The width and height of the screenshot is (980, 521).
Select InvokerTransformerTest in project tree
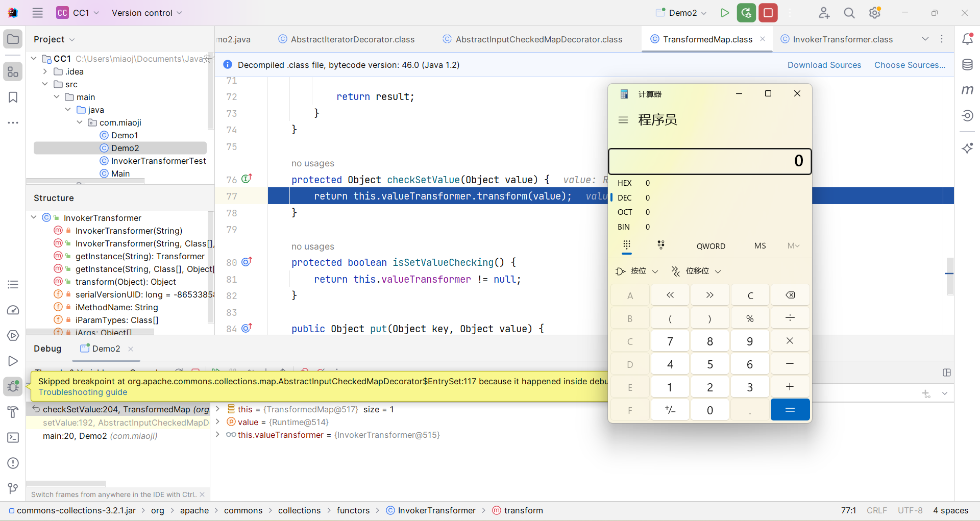pos(158,161)
